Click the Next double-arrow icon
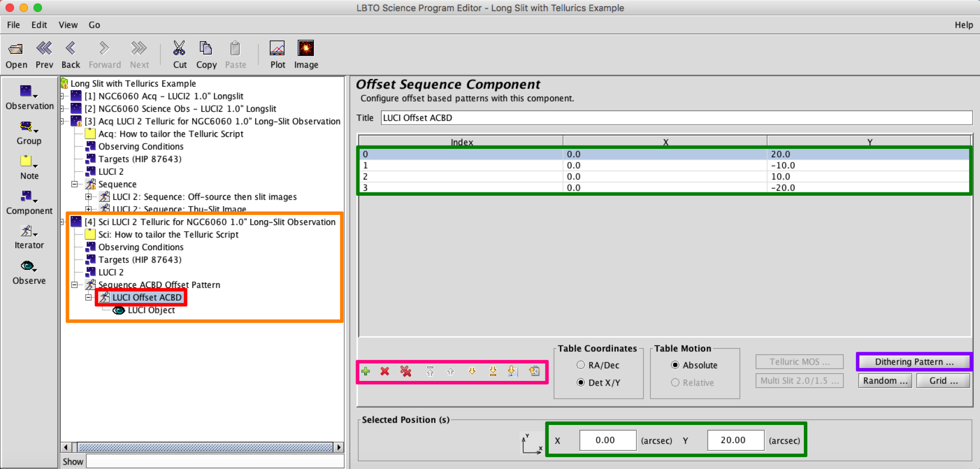This screenshot has width=980, height=469. point(139,48)
